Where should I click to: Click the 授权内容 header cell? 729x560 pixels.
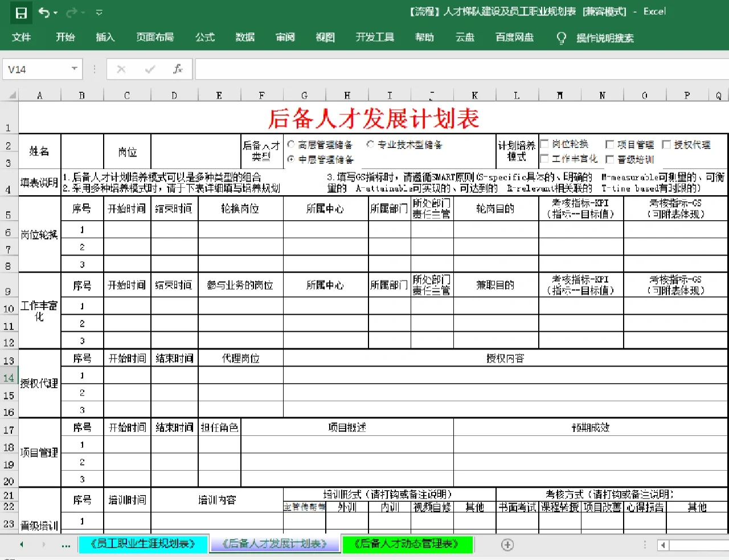505,359
